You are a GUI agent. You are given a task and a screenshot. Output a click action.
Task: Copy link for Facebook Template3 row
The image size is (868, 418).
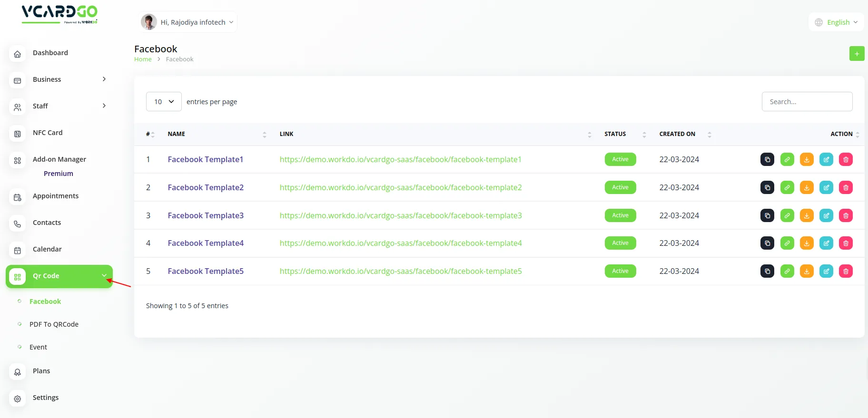click(767, 215)
